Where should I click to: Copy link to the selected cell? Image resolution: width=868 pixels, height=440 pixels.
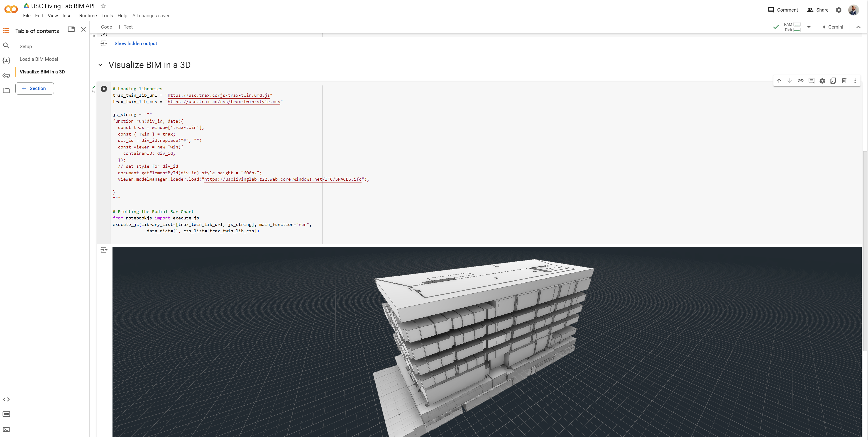pyautogui.click(x=801, y=80)
